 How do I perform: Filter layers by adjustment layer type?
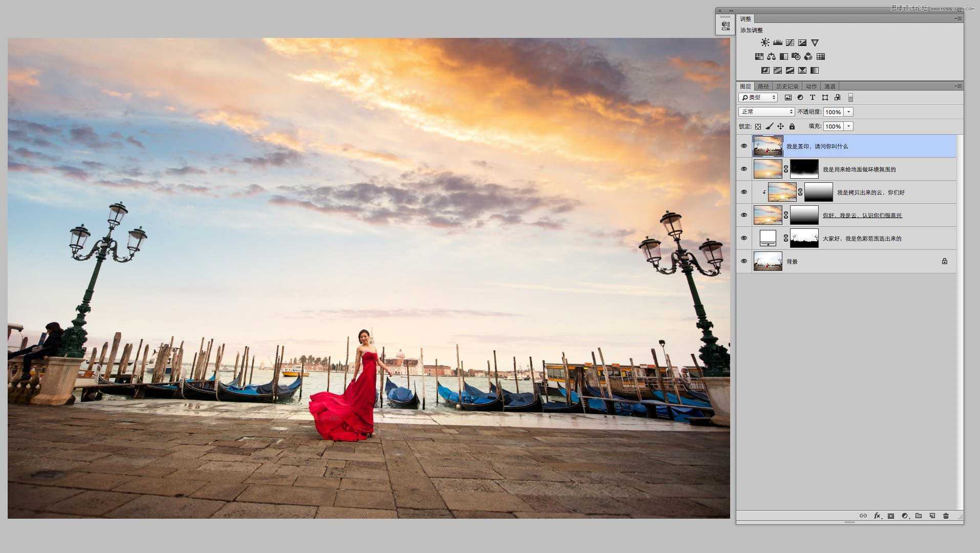point(801,97)
